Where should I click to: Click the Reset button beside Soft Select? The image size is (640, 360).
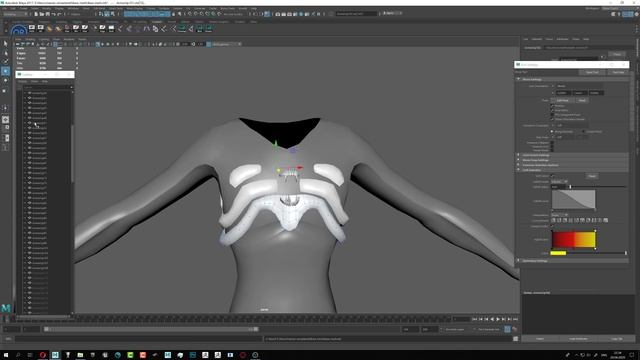pos(592,176)
